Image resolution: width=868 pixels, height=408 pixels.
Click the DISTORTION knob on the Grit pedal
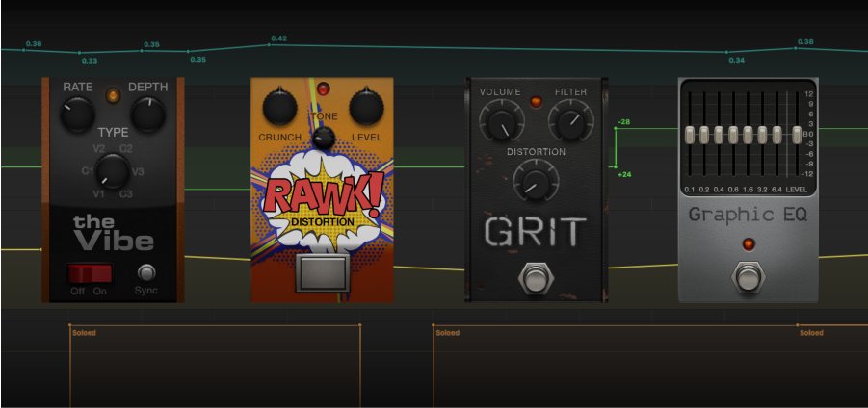coord(534,177)
